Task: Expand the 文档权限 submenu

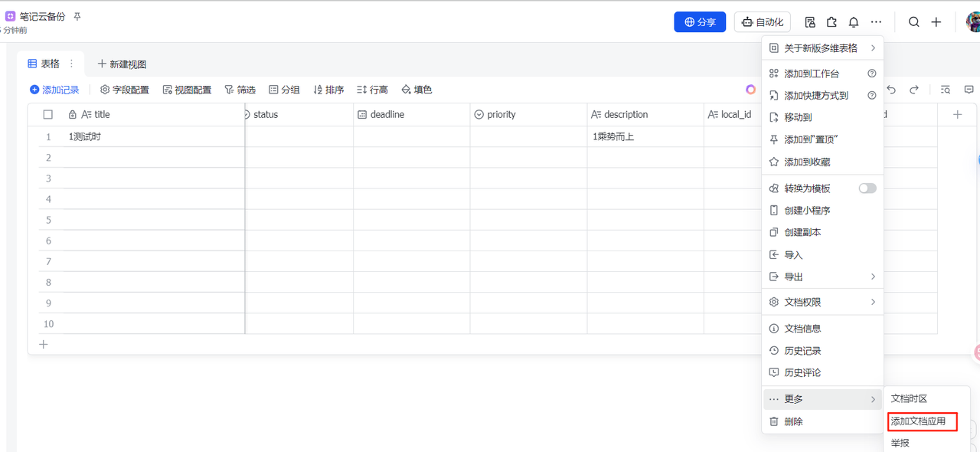Action: pos(823,302)
